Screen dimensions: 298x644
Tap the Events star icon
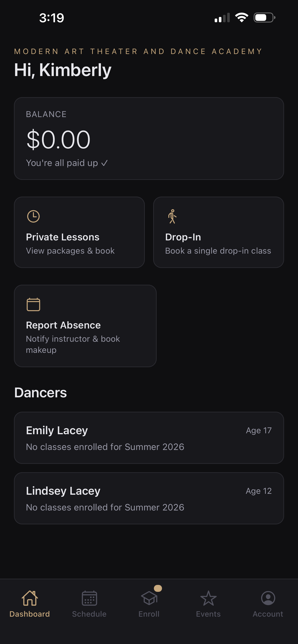(208, 598)
